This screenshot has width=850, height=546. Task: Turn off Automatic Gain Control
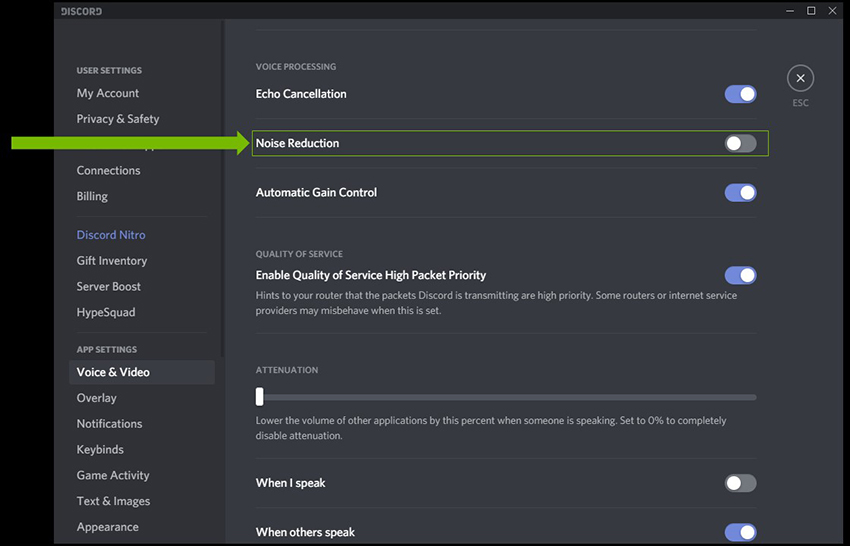click(x=740, y=193)
